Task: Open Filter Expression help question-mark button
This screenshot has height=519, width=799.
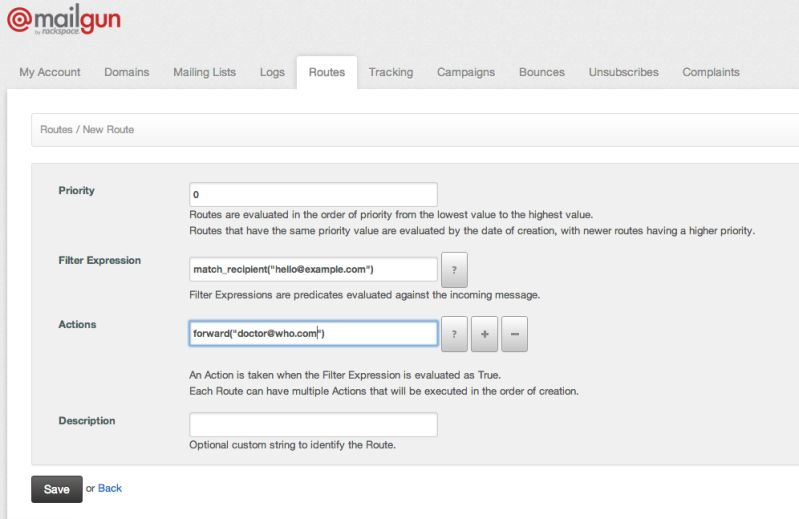Action: click(x=454, y=269)
